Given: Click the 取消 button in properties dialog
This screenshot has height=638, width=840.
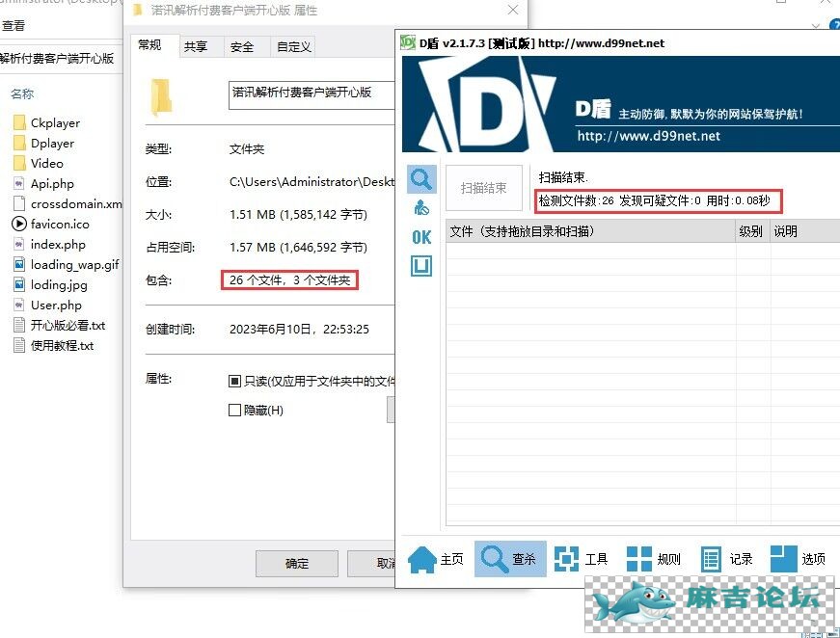Looking at the screenshot, I should 372,563.
